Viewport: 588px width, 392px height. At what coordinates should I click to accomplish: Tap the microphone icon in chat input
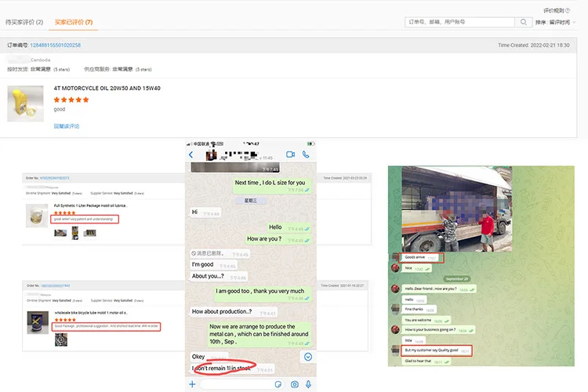pos(308,384)
